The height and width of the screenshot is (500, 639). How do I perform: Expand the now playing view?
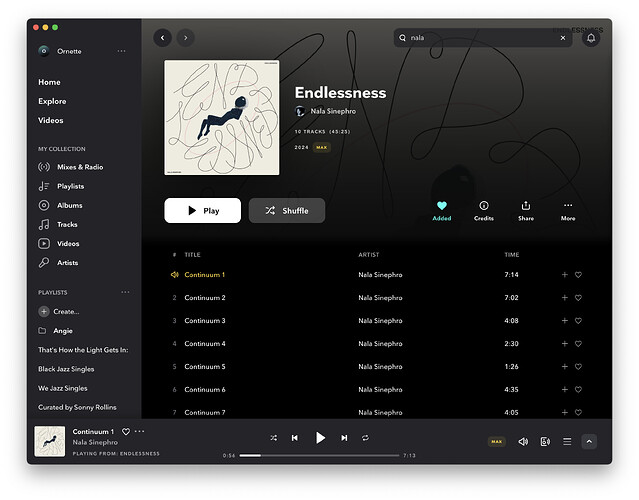tap(589, 441)
